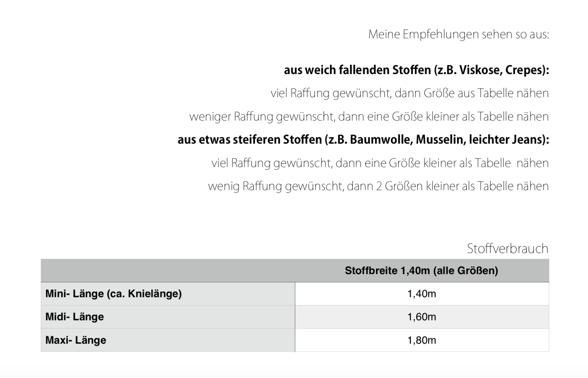Click the "2 Größen kleiner als Tabelle" line
The image size is (588, 378).
tap(378, 186)
